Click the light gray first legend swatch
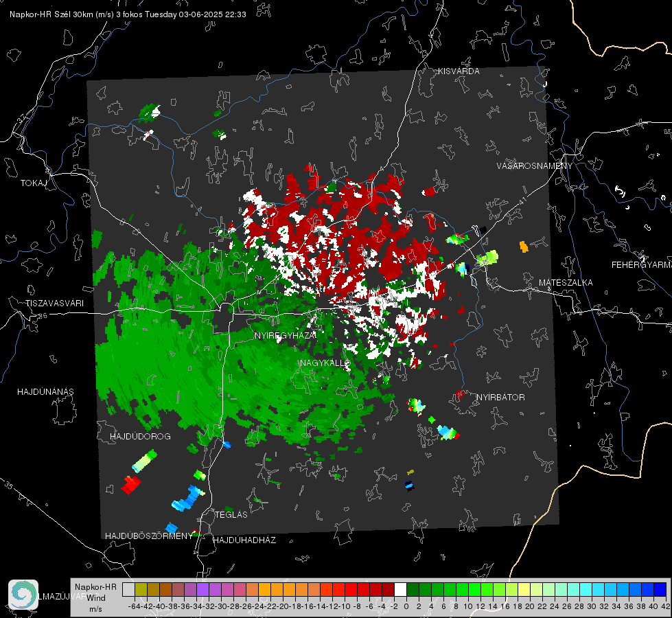672x618 pixels. point(128,589)
